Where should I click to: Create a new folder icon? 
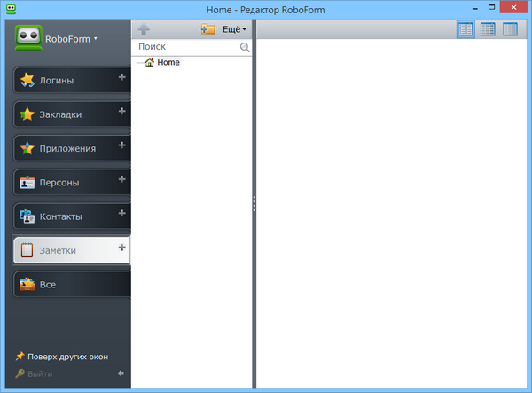tap(208, 29)
